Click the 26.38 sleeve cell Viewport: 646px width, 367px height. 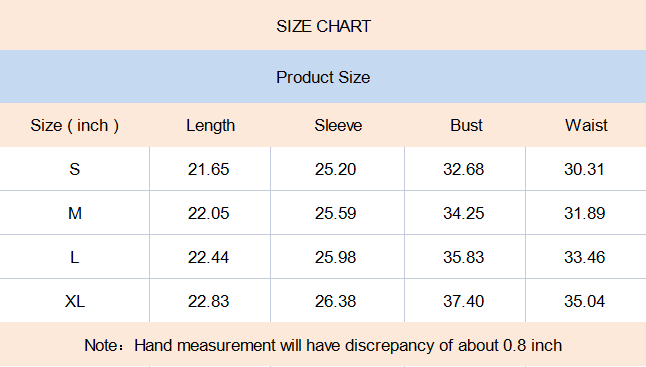click(x=337, y=301)
